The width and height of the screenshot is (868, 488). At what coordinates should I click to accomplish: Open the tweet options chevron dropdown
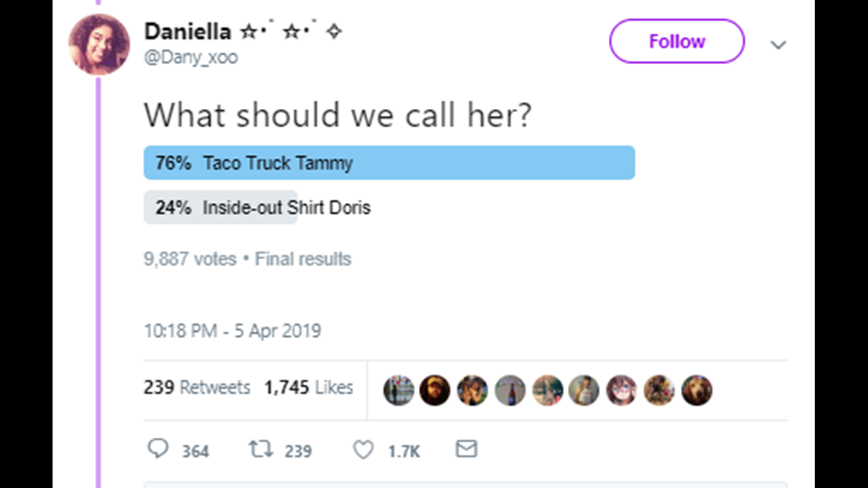point(778,45)
